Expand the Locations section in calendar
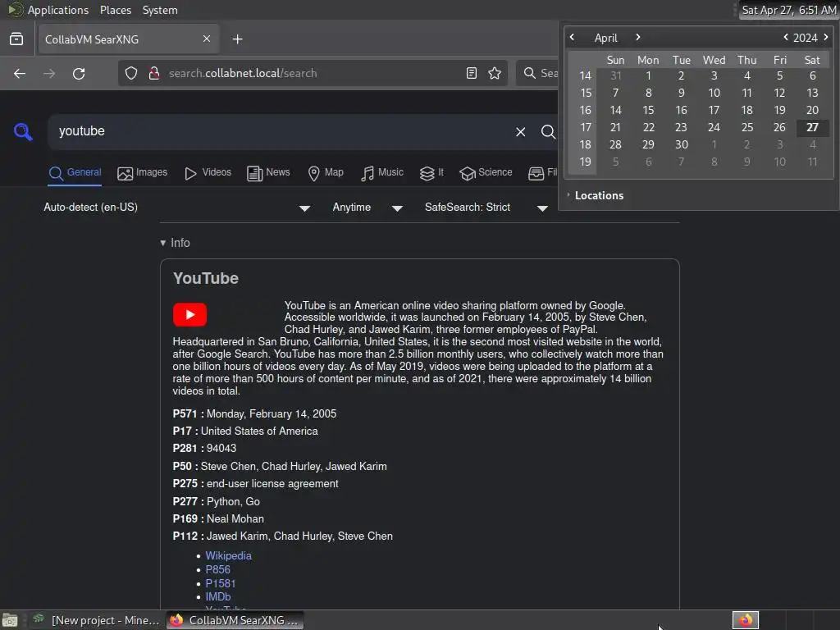The width and height of the screenshot is (840, 630). [596, 195]
